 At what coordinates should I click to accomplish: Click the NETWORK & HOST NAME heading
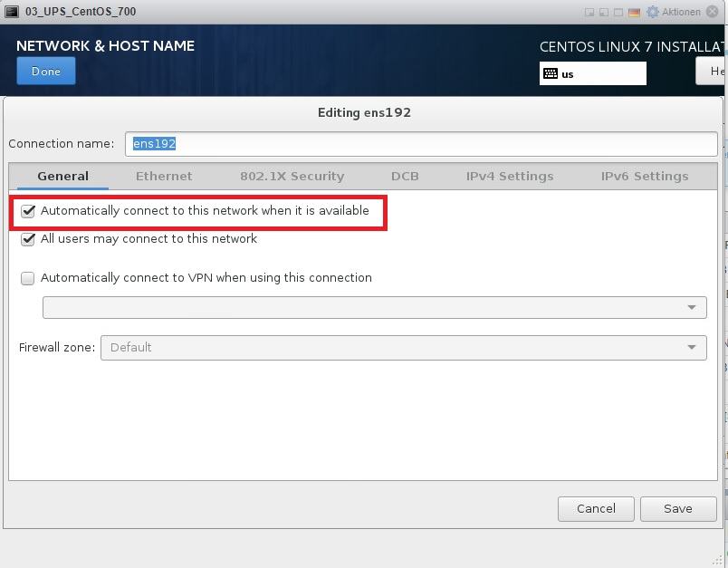[x=105, y=46]
